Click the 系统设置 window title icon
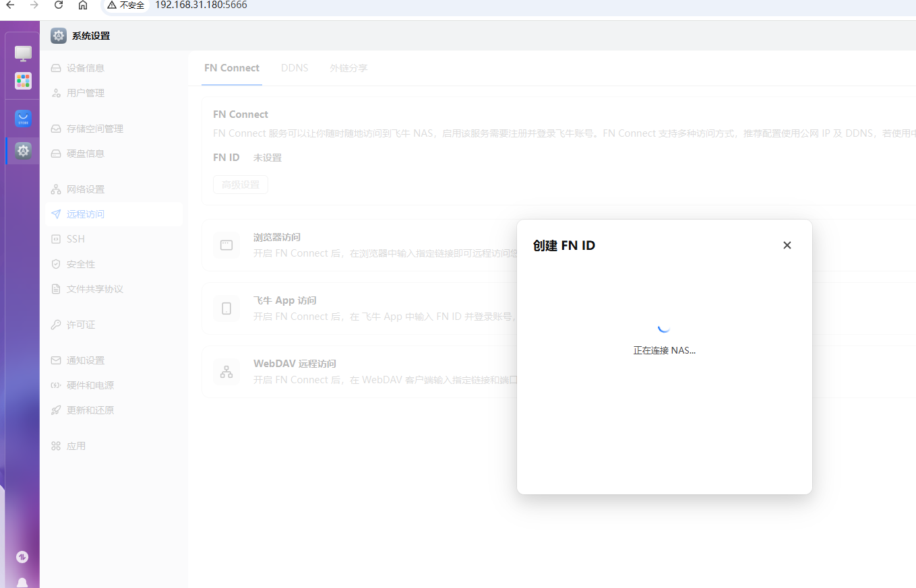The height and width of the screenshot is (588, 916). 59,36
